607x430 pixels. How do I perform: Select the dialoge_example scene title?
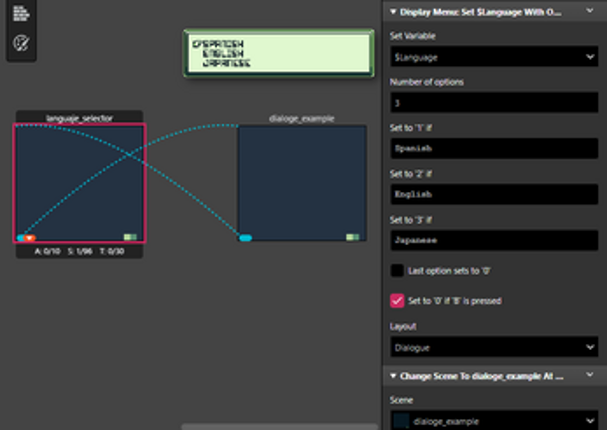click(302, 118)
